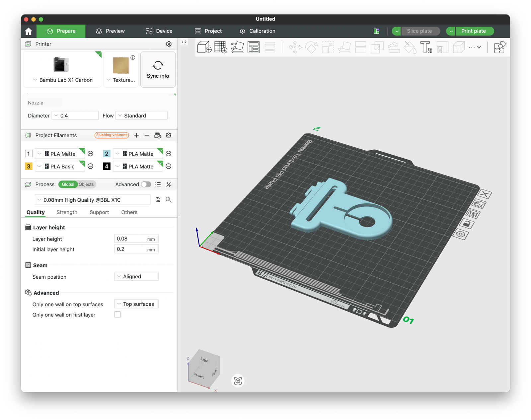
Task: Click the Print plate button
Action: (x=474, y=31)
